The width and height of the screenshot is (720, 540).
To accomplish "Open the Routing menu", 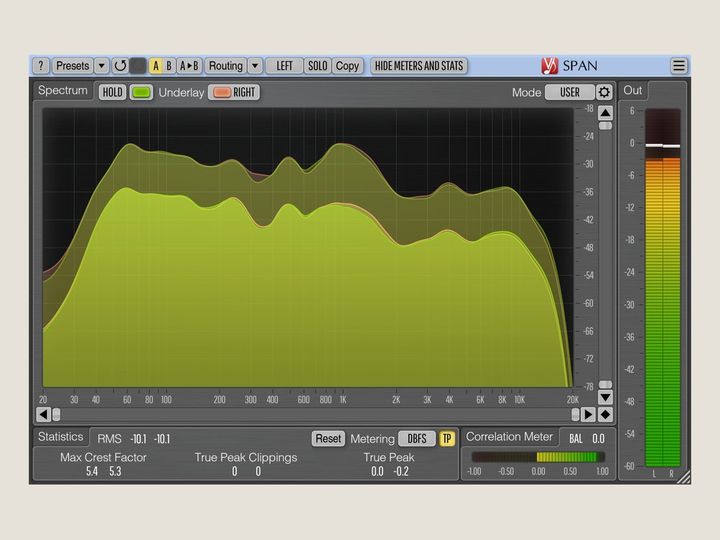I will pyautogui.click(x=225, y=66).
